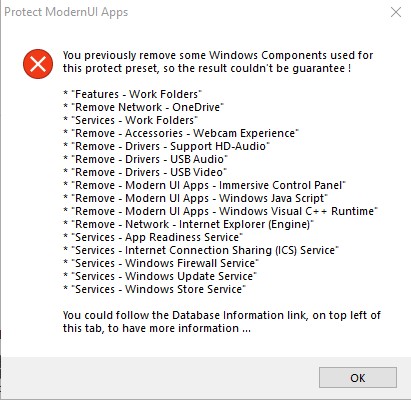Click the Services - Work Folders entry

(x=131, y=120)
